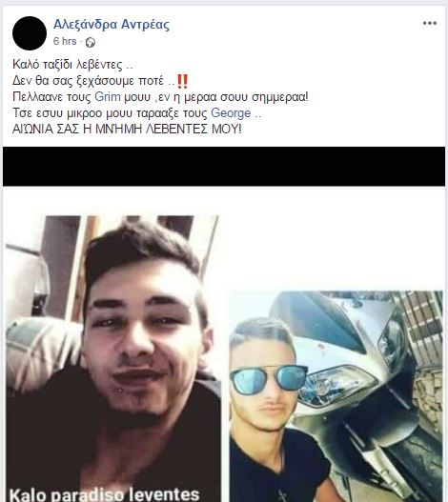Click the motorcycle headlight in right photo
Screen dimensions: 448x502
338,387
